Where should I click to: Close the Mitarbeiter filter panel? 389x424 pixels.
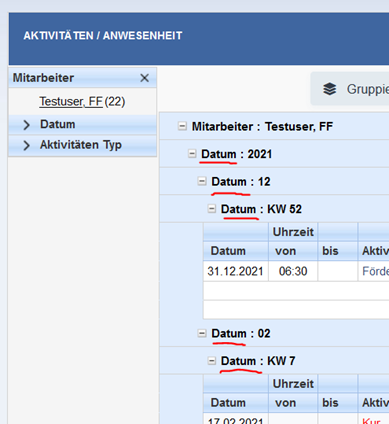[144, 78]
